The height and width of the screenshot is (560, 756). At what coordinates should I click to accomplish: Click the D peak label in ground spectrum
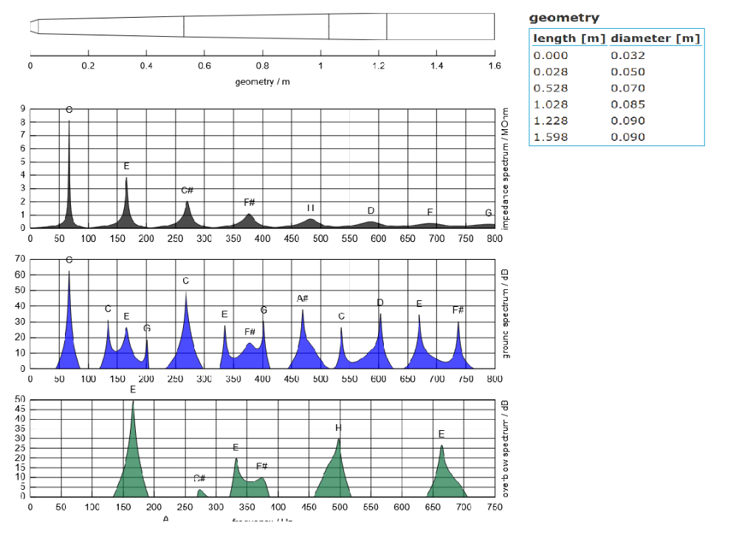point(380,303)
